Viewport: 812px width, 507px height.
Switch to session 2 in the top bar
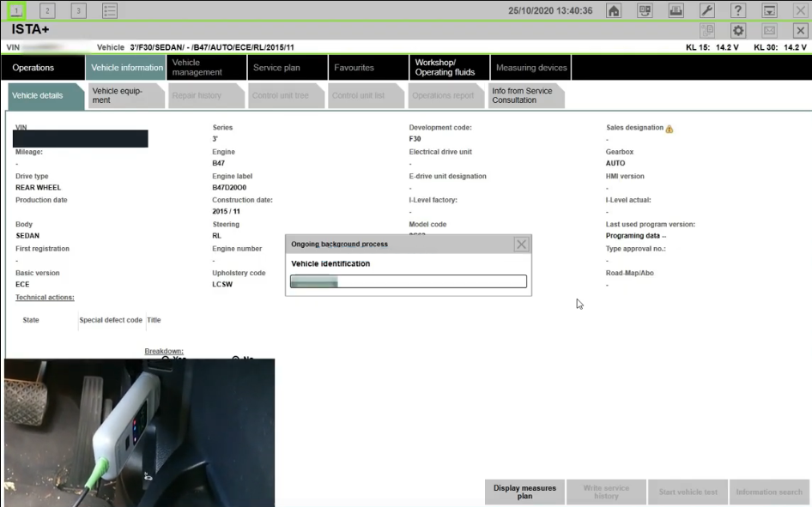point(47,10)
